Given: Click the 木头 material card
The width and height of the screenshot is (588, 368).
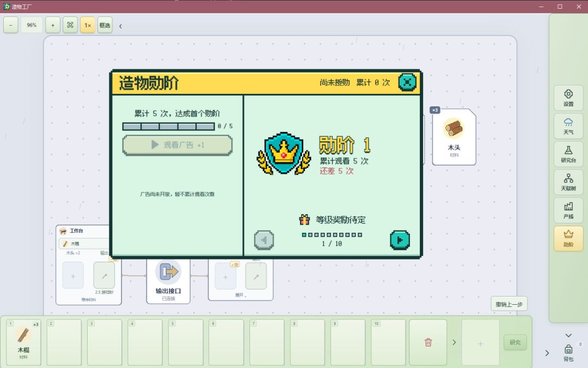Looking at the screenshot, I should [454, 137].
